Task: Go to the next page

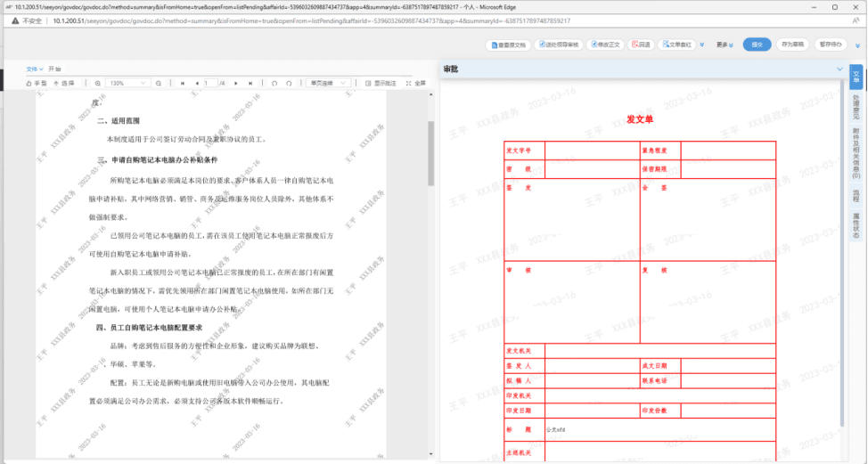Action: [236, 83]
